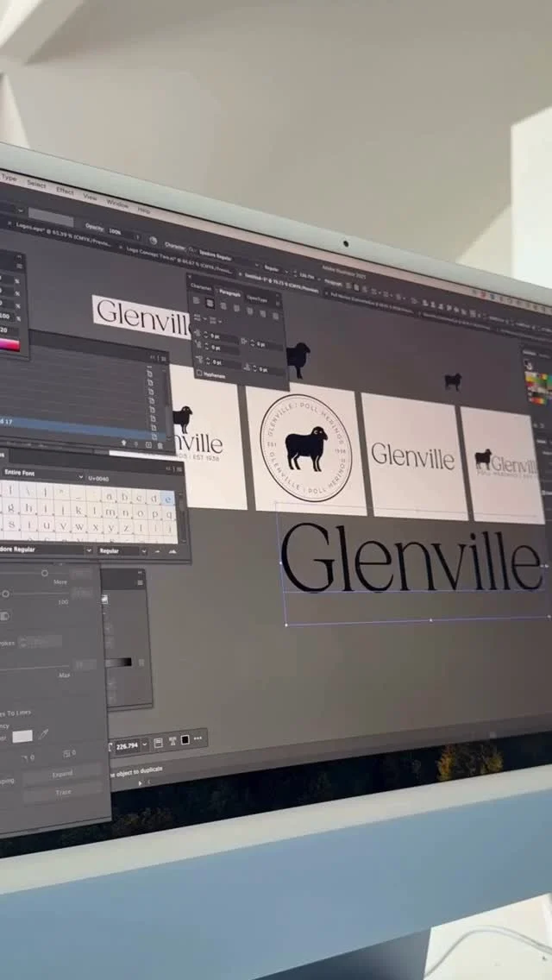Click the 226.794 font size field in the task bar

[x=127, y=746]
